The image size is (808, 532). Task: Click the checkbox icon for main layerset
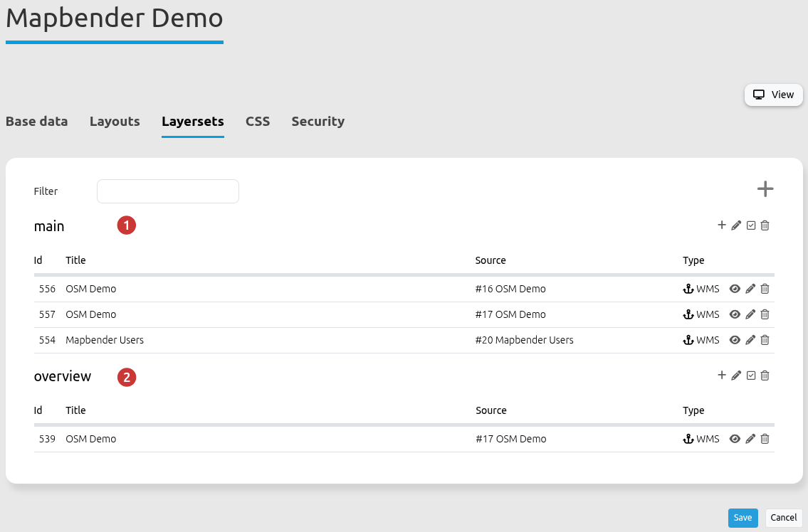tap(750, 225)
